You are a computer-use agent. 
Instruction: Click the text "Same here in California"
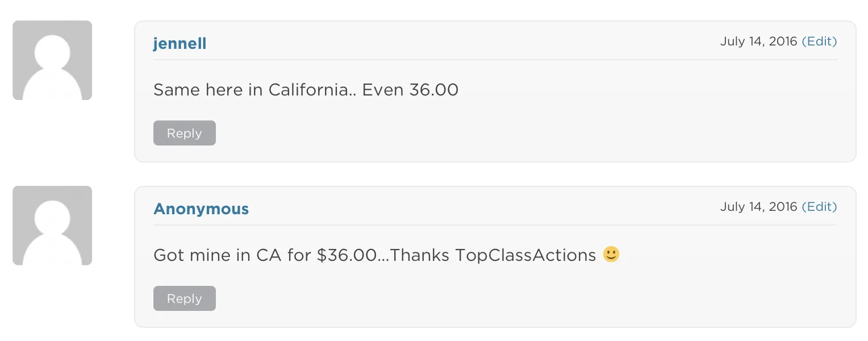click(253, 90)
